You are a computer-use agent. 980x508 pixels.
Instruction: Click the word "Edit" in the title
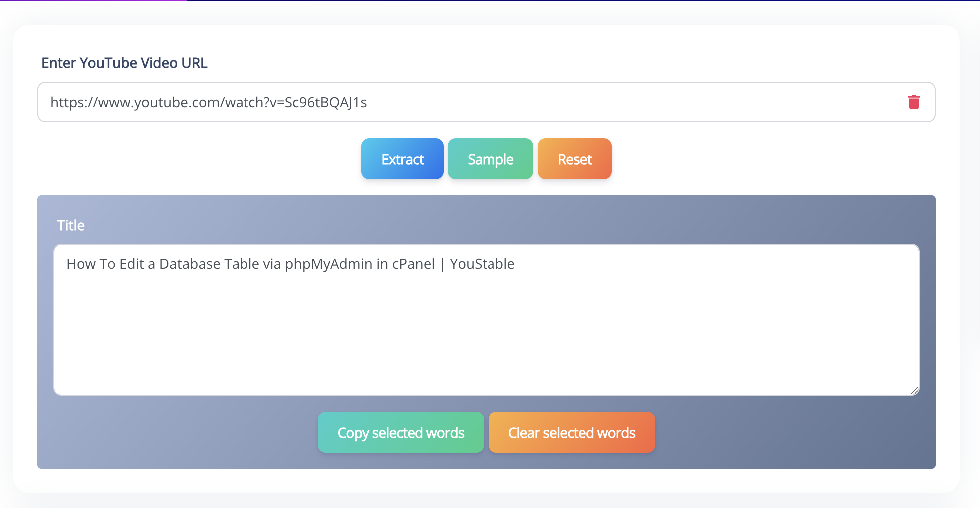[x=132, y=264]
